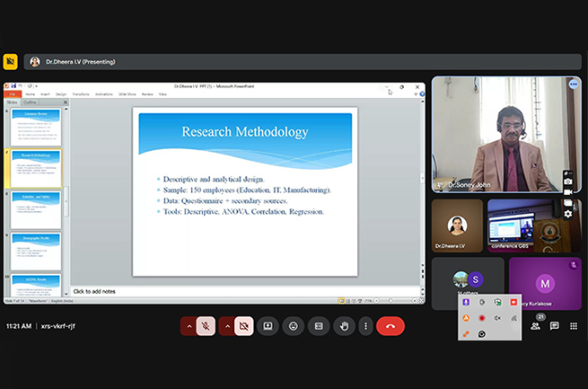The width and height of the screenshot is (588, 389).
Task: Click the present screen icon
Action: (x=267, y=326)
